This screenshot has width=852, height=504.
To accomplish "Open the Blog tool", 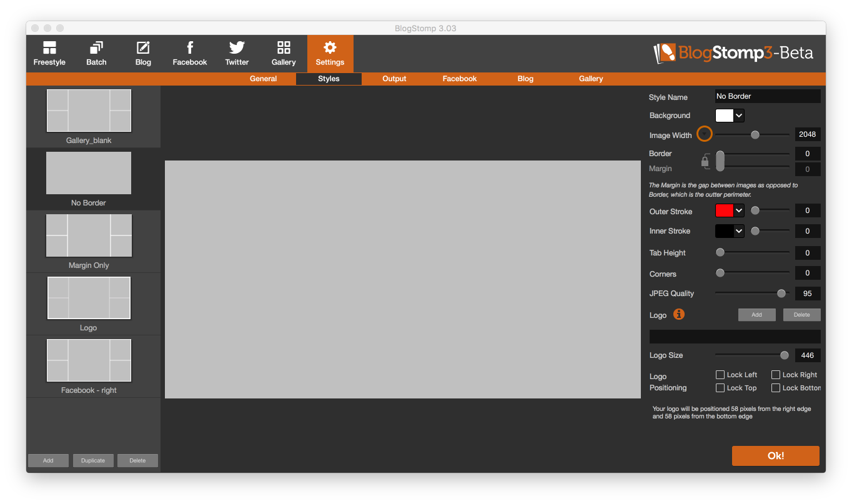I will click(143, 54).
